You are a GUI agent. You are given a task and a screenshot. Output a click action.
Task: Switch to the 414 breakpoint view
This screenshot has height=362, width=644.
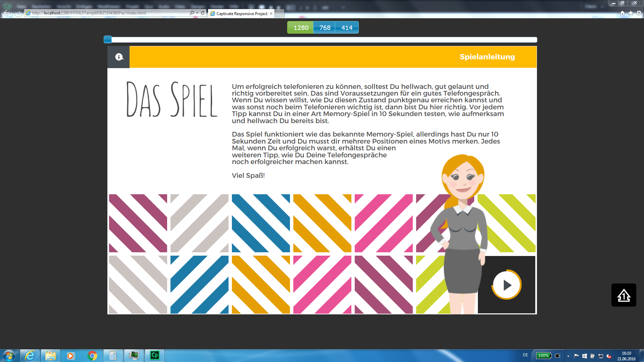(x=347, y=28)
